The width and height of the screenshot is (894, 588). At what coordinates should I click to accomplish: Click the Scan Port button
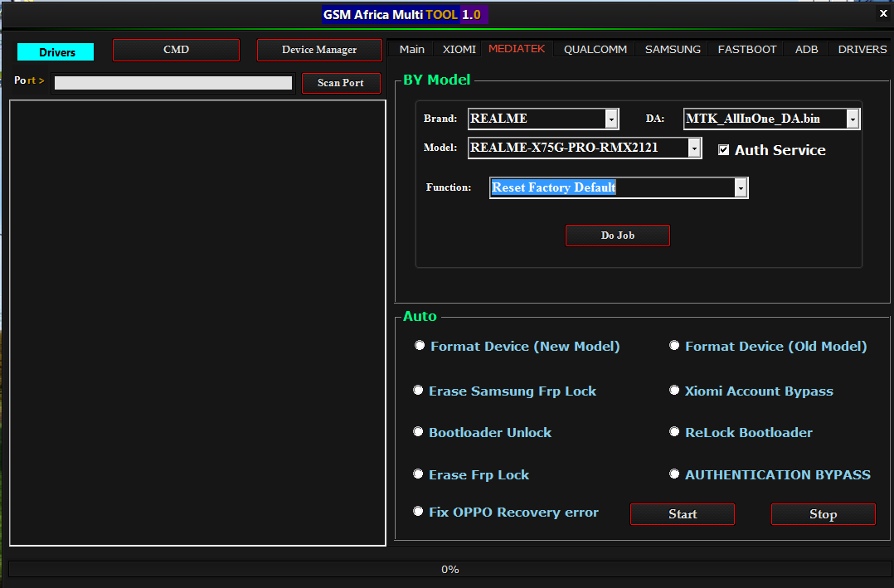341,83
